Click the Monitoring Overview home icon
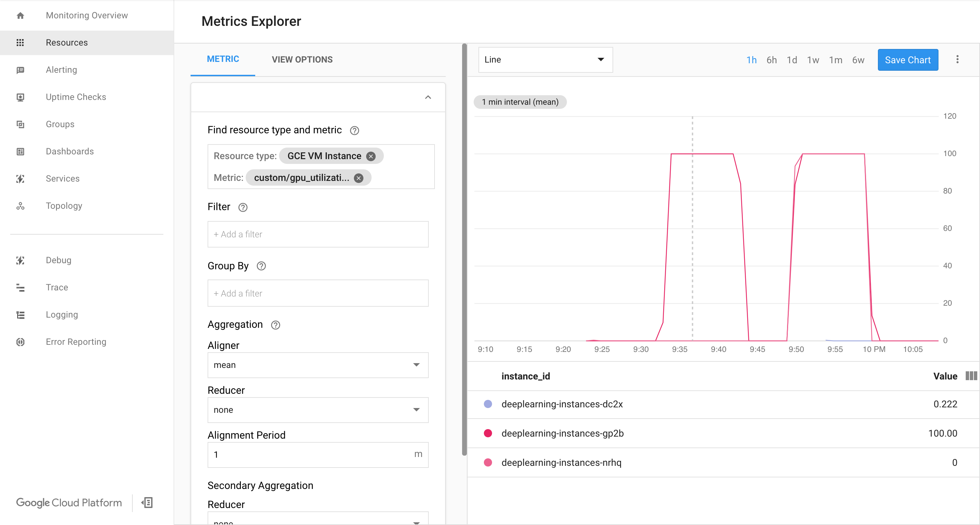The height and width of the screenshot is (525, 980). [20, 15]
